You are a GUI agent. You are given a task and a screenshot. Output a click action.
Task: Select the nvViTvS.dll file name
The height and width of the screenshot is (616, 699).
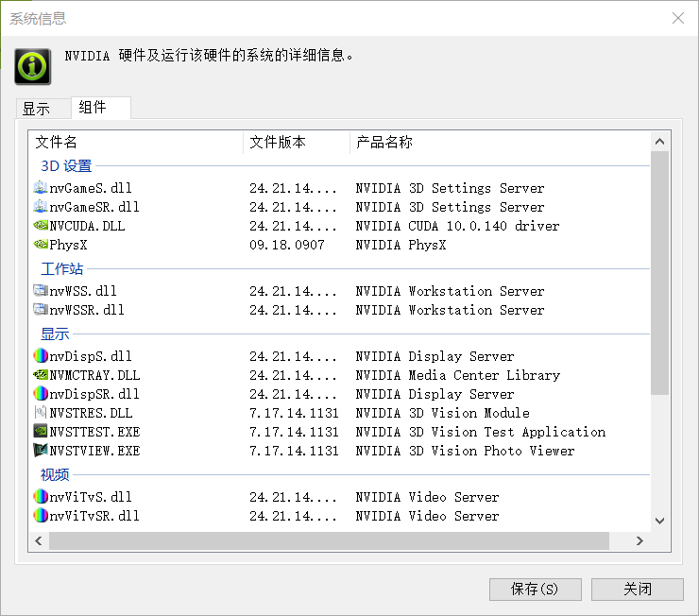[x=91, y=497]
